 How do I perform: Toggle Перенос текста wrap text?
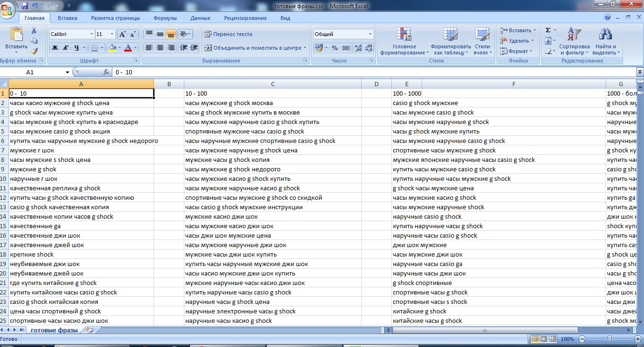(228, 34)
